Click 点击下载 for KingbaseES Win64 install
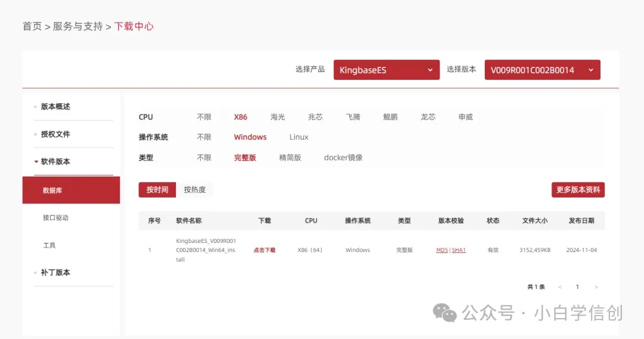This screenshot has height=339, width=644. [x=264, y=250]
